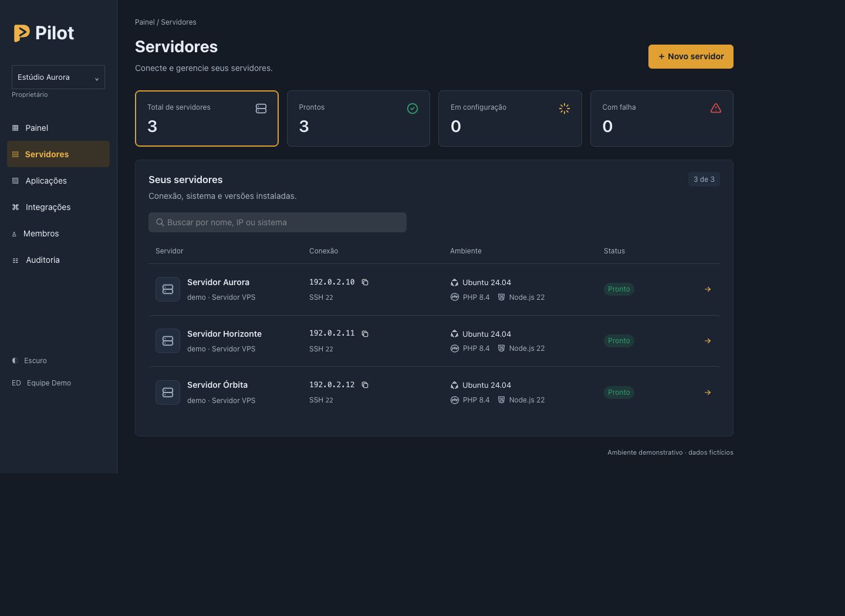The width and height of the screenshot is (845, 616).
Task: Click the Pilot logo icon
Action: [22, 33]
